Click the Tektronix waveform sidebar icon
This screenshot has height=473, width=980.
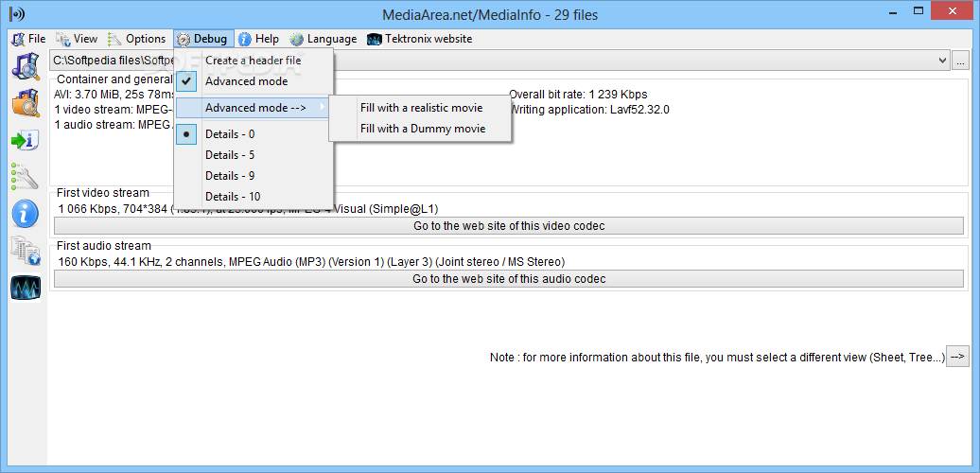[x=26, y=288]
